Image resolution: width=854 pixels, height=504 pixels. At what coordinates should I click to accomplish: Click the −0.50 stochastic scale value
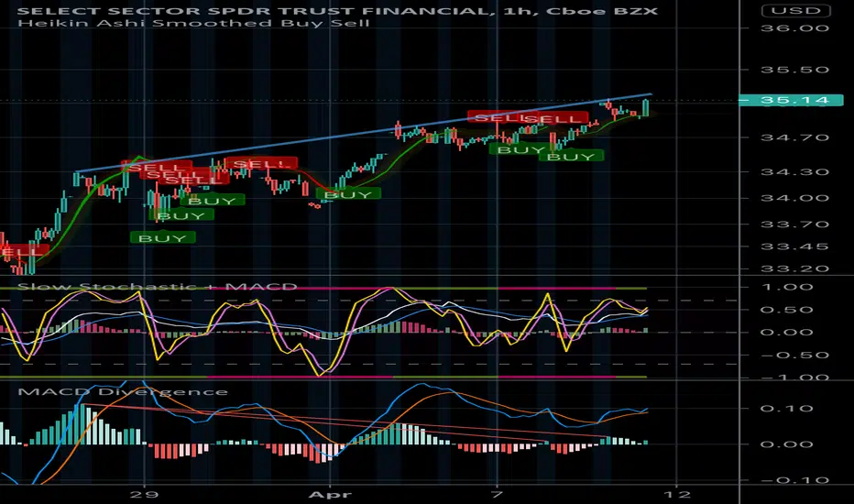click(794, 355)
